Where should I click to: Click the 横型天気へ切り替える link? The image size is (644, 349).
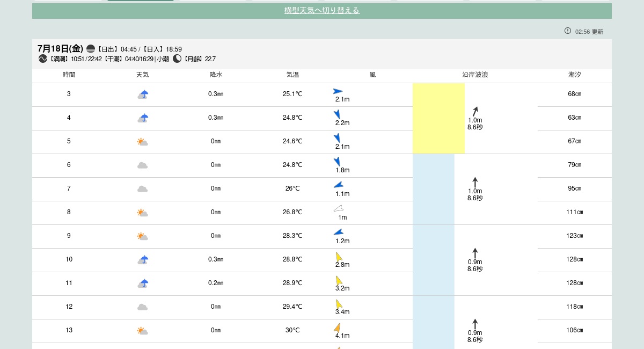(x=321, y=11)
